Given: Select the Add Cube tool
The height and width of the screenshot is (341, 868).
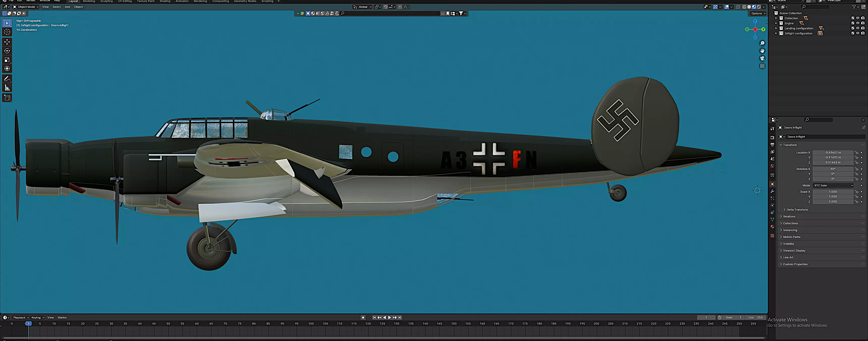Looking at the screenshot, I should (x=7, y=98).
